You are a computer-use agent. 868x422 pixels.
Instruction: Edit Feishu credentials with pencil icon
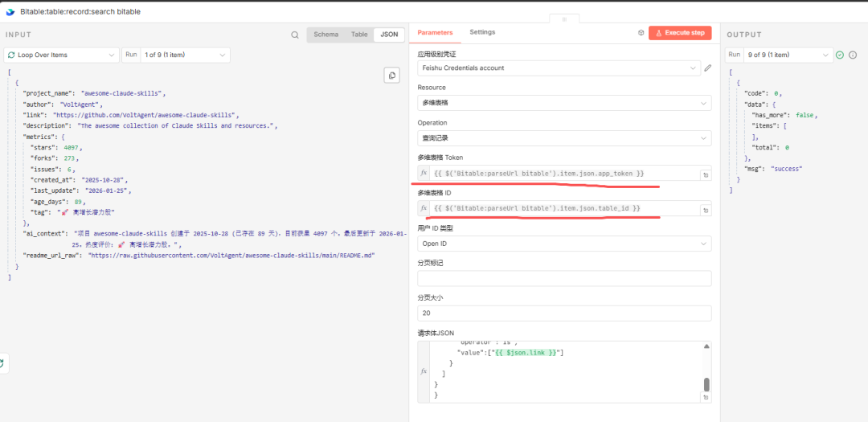[x=708, y=68]
